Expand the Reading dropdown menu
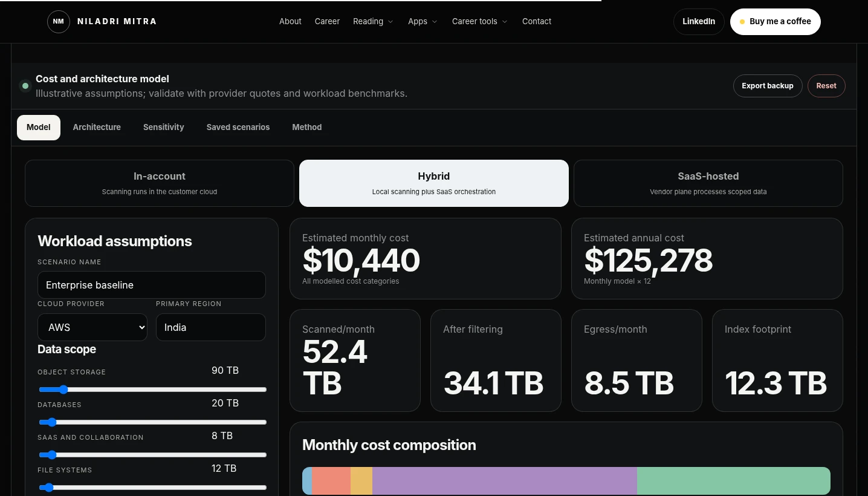The width and height of the screenshot is (868, 496). tap(373, 21)
